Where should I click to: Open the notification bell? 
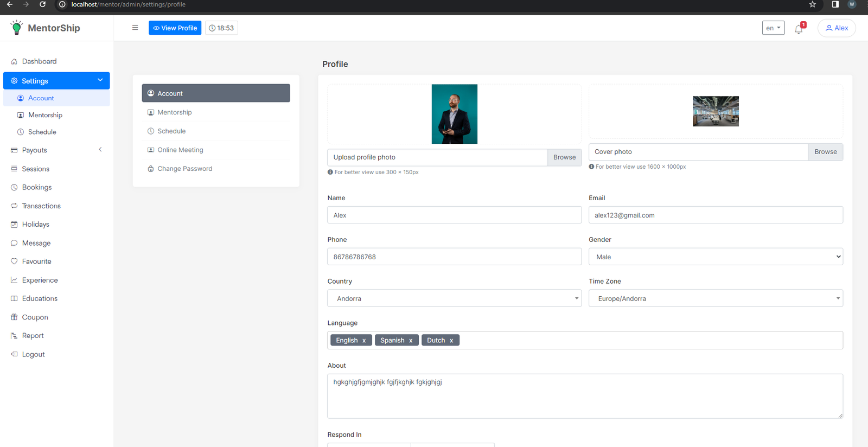[x=799, y=29]
